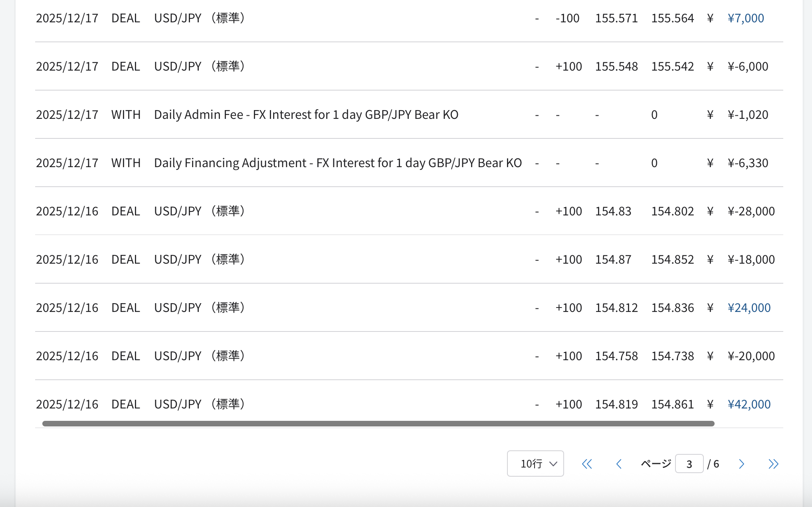Screen dimensions: 812x507
Task: Click the ¥-28,000 loss amount
Action: [751, 211]
